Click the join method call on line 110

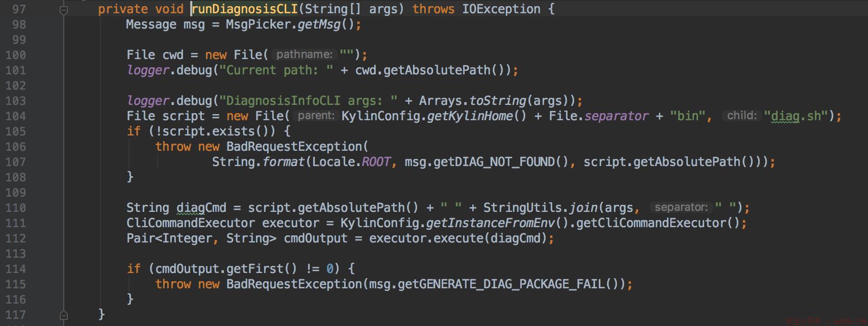(583, 208)
